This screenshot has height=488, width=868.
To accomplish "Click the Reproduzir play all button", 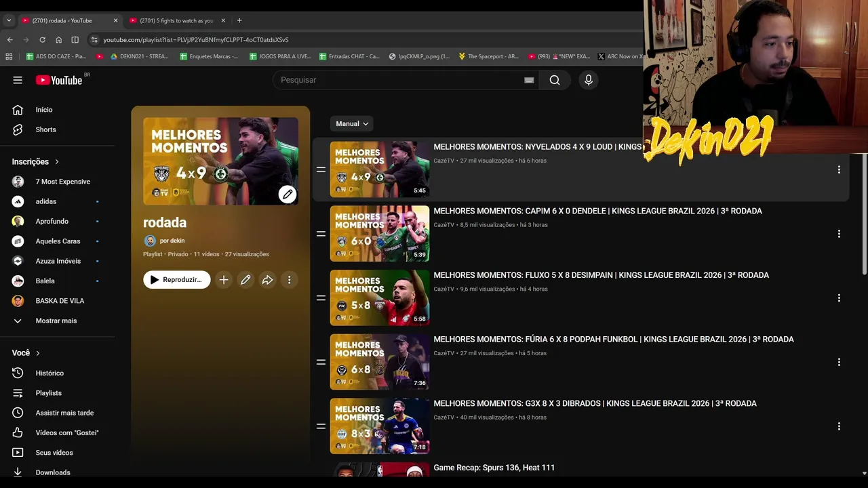I will pyautogui.click(x=176, y=280).
